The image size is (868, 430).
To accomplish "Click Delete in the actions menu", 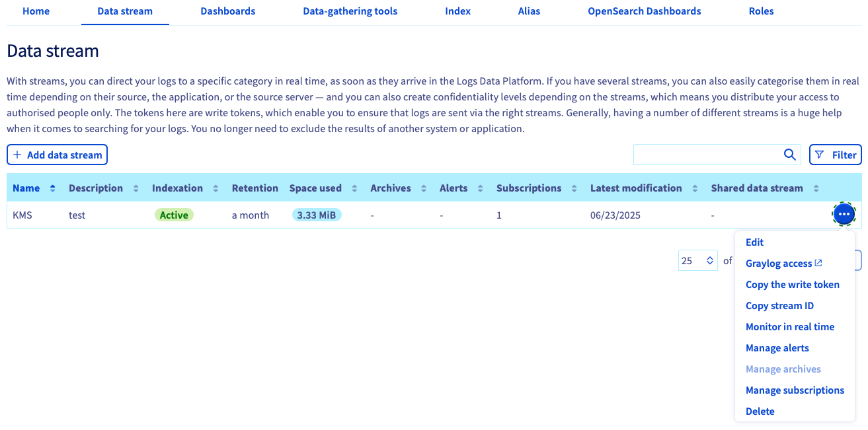I will [760, 411].
